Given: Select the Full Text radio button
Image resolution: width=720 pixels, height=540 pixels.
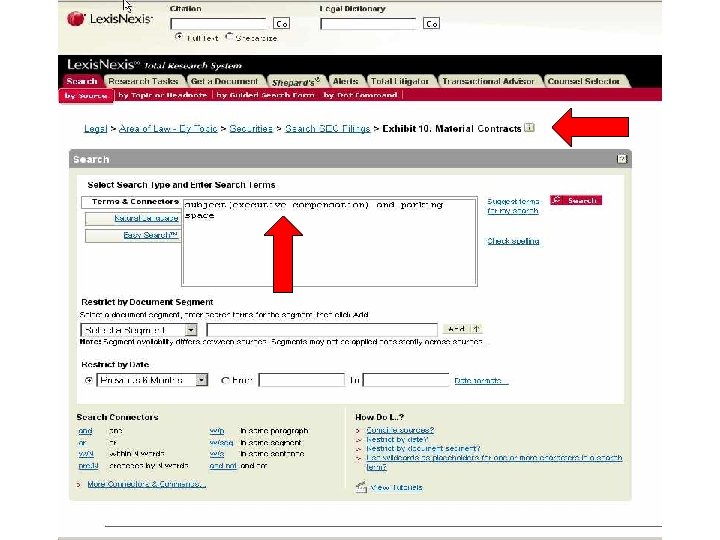Looking at the screenshot, I should click(179, 37).
